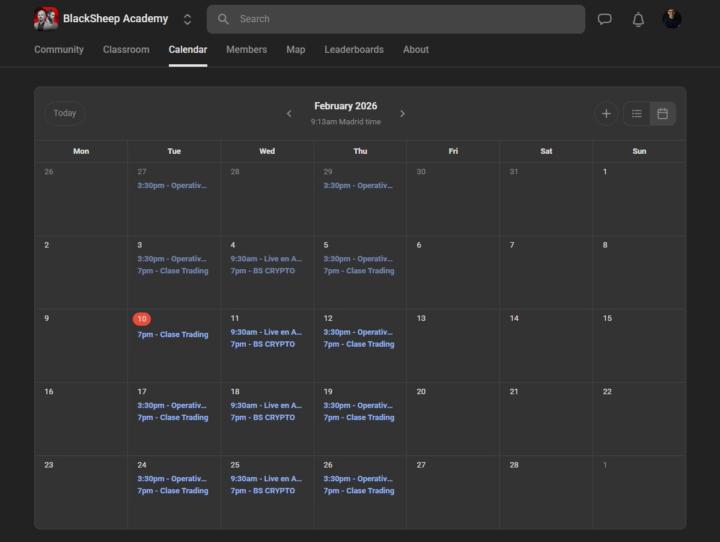
Task: Open the community switcher chevrons
Action: (187, 19)
